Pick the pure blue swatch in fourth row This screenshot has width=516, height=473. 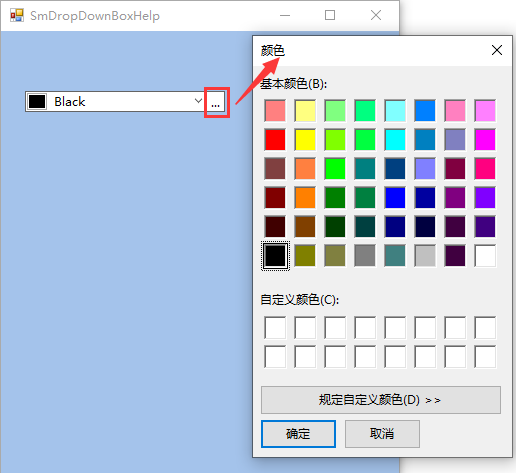point(395,198)
